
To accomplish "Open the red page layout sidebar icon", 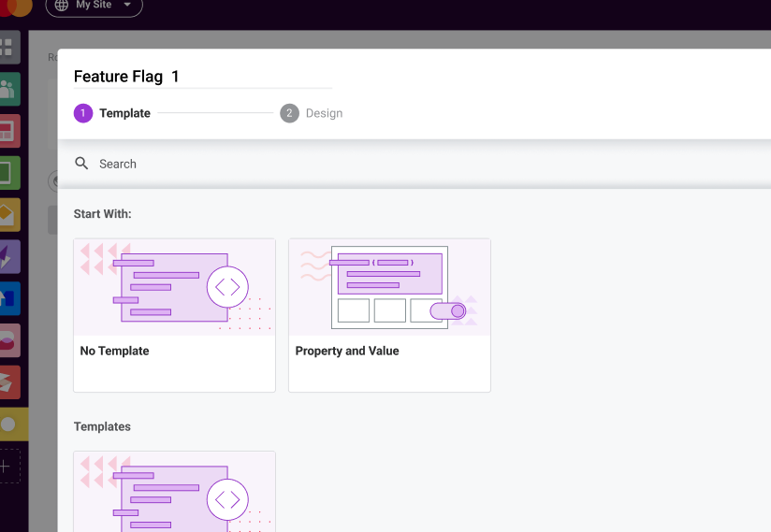I will pyautogui.click(x=8, y=131).
